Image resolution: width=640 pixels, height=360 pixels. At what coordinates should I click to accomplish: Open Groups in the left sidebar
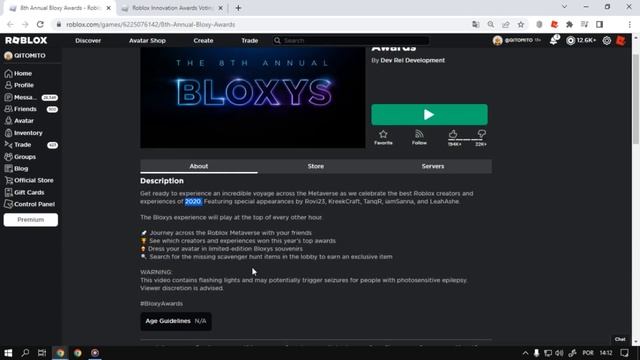tap(20, 157)
